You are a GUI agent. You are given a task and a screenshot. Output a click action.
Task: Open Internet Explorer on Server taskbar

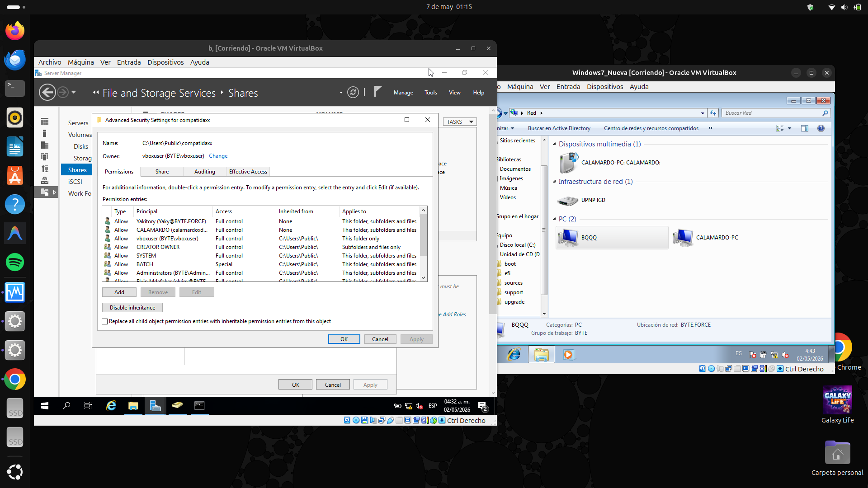[111, 406]
